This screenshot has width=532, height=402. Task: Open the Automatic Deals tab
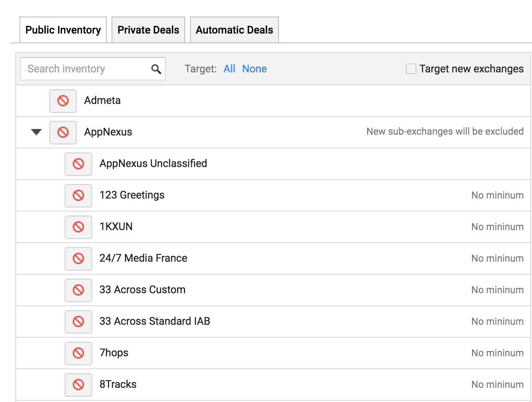click(x=234, y=30)
